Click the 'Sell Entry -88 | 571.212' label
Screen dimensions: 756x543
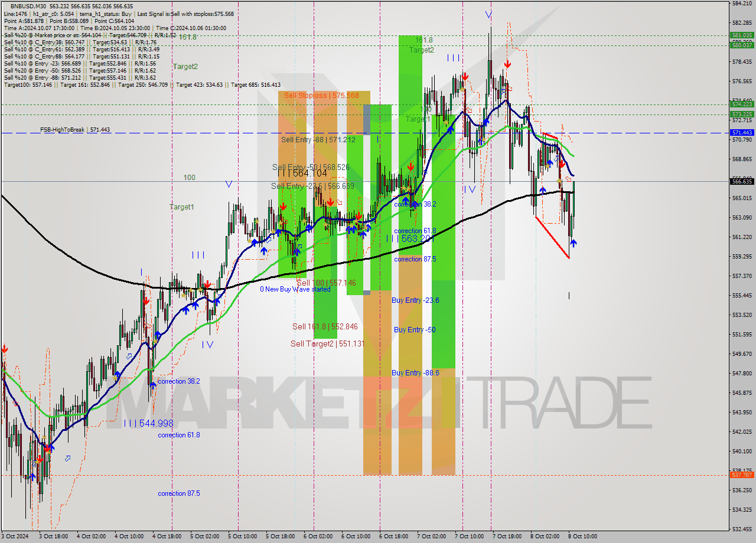318,139
